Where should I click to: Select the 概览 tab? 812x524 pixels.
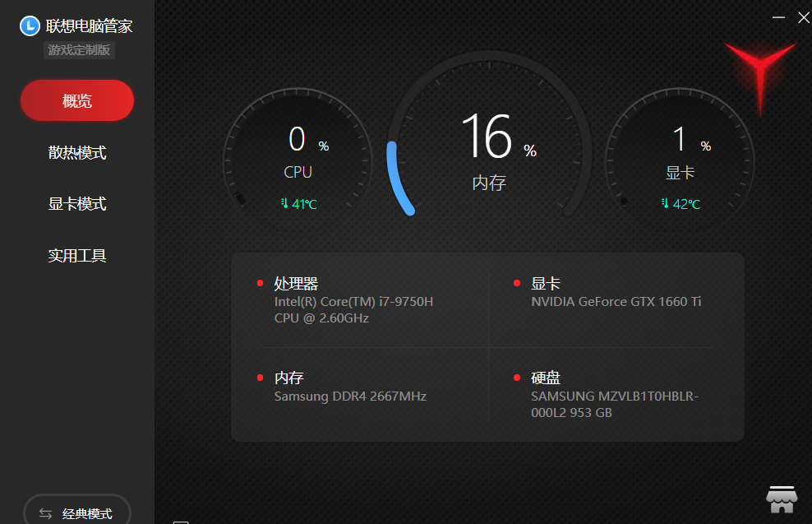(x=77, y=100)
